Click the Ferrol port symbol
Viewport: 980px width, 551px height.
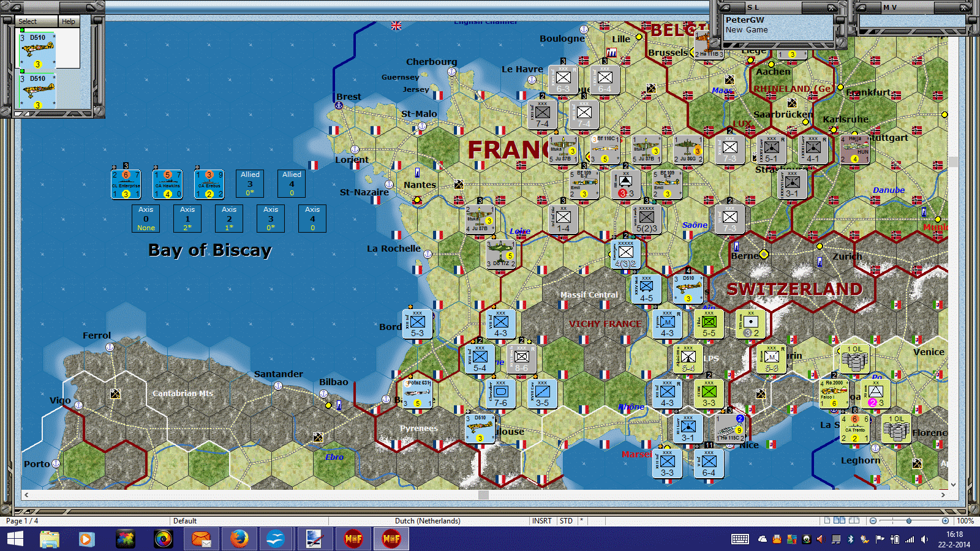tap(110, 347)
